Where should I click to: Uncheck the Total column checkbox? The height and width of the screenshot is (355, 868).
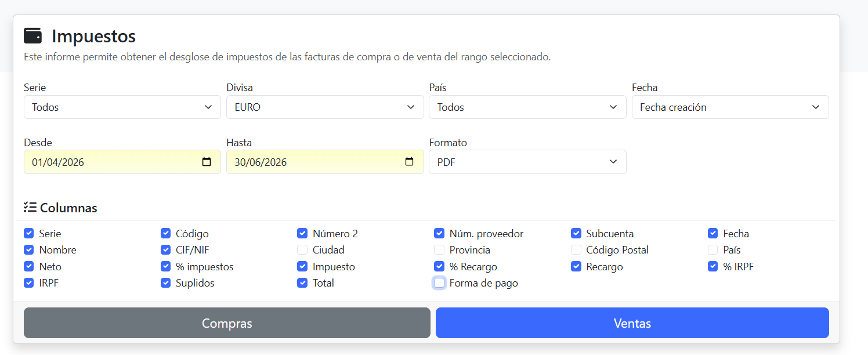(302, 283)
